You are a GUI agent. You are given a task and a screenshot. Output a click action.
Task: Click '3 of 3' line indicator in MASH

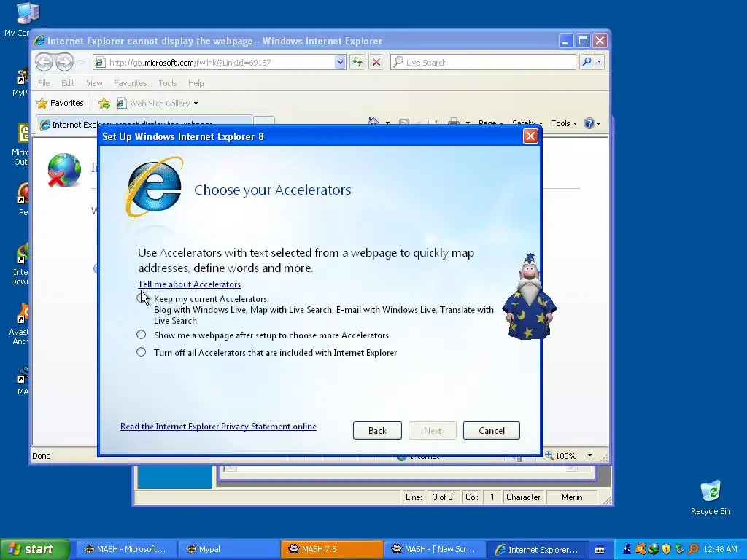point(443,497)
